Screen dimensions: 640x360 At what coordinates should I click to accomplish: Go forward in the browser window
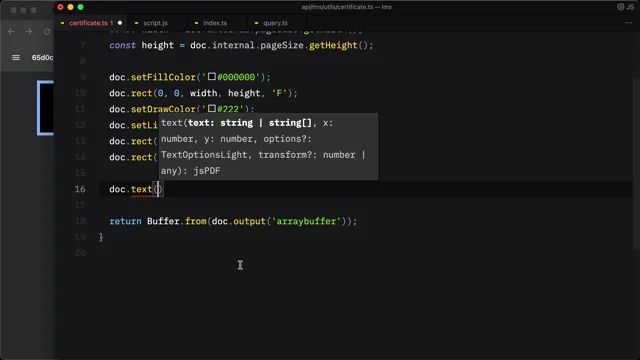point(29,31)
